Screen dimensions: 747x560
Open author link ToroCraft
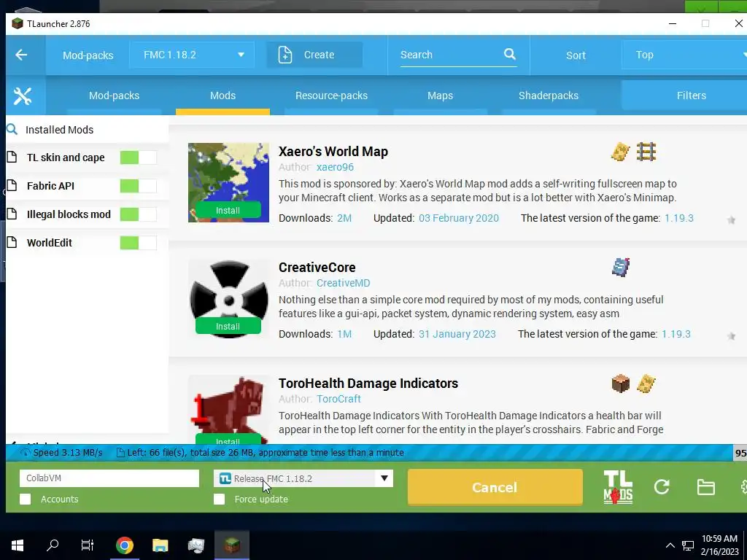click(x=338, y=399)
